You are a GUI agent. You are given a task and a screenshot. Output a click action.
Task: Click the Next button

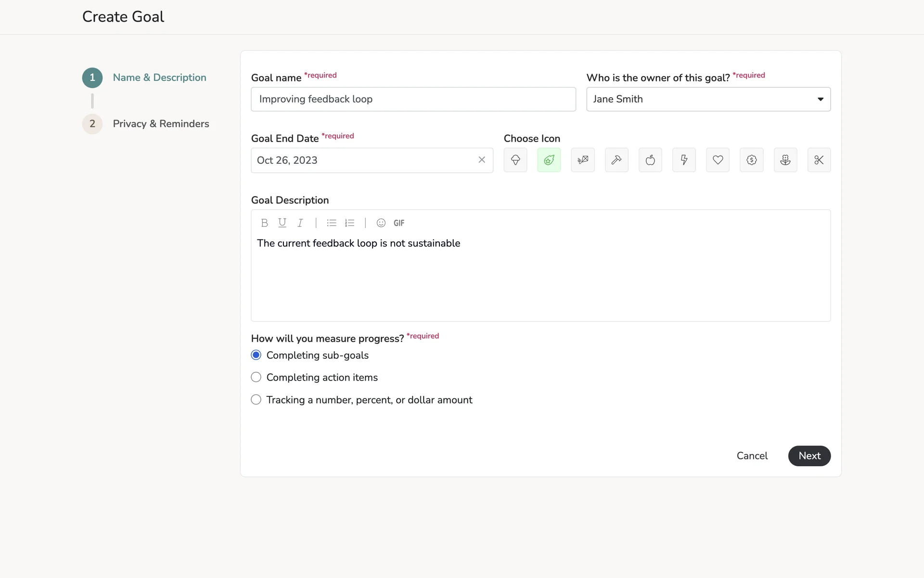[809, 456]
